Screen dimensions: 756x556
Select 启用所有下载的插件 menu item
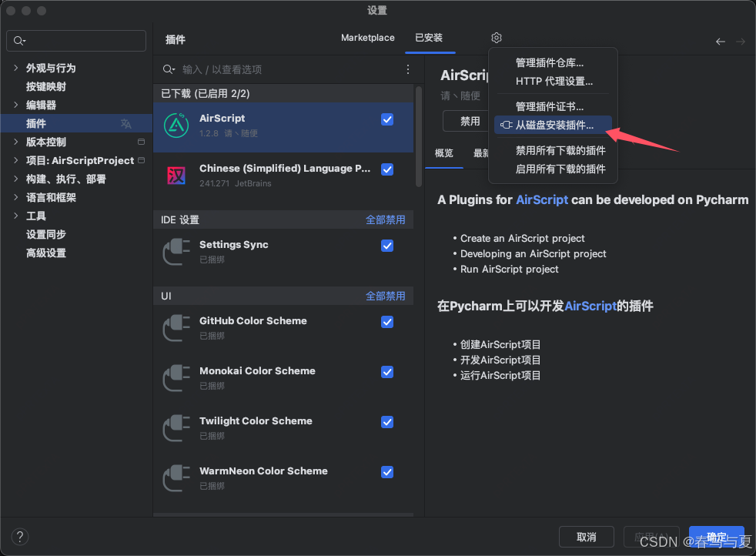point(553,169)
